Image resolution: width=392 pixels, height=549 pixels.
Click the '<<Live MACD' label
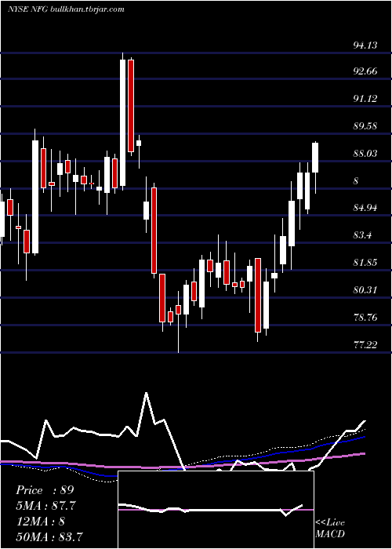point(330,528)
